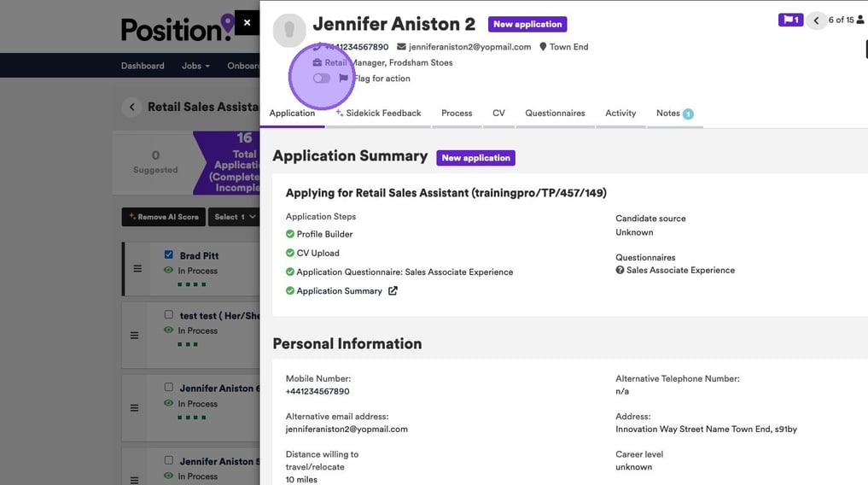Click the email envelope icon
Viewport: 868px width, 485px height.
click(401, 47)
